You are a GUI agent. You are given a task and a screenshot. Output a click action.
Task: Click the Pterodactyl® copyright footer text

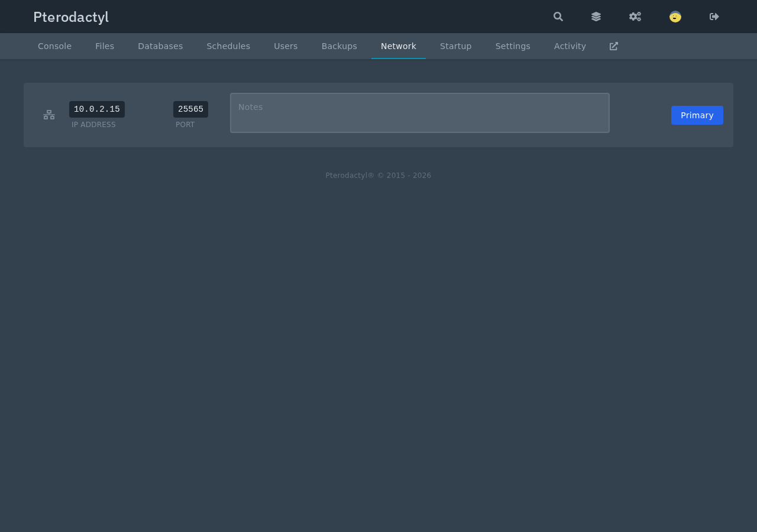pos(378,176)
